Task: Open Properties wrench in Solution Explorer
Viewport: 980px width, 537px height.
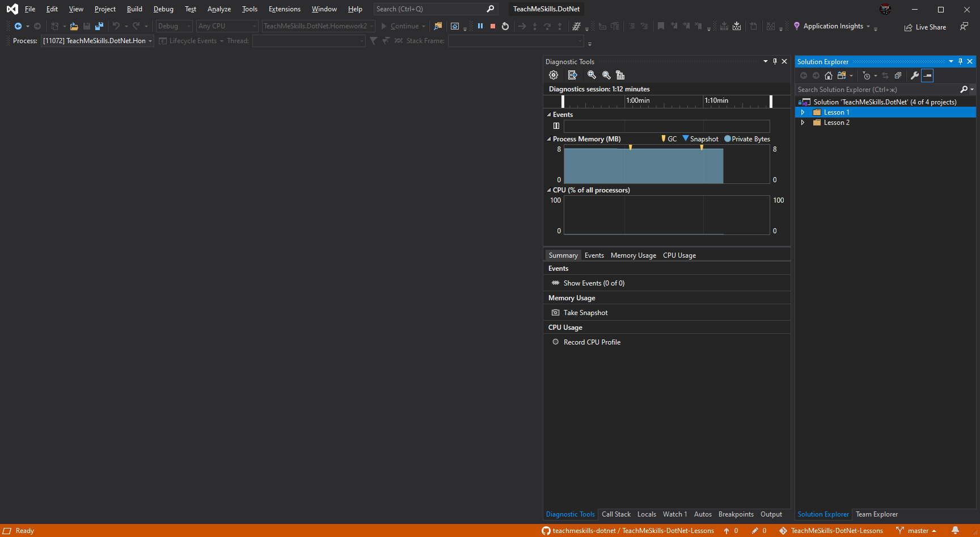Action: tap(915, 75)
